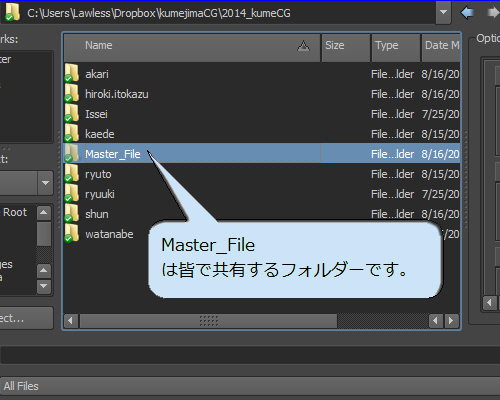This screenshot has width=500, height=400.
Task: Click the forward arrow navigation icon
Action: [493, 13]
